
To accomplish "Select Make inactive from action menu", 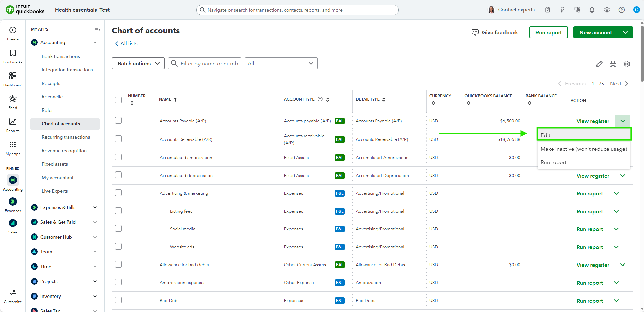I will tap(584, 149).
